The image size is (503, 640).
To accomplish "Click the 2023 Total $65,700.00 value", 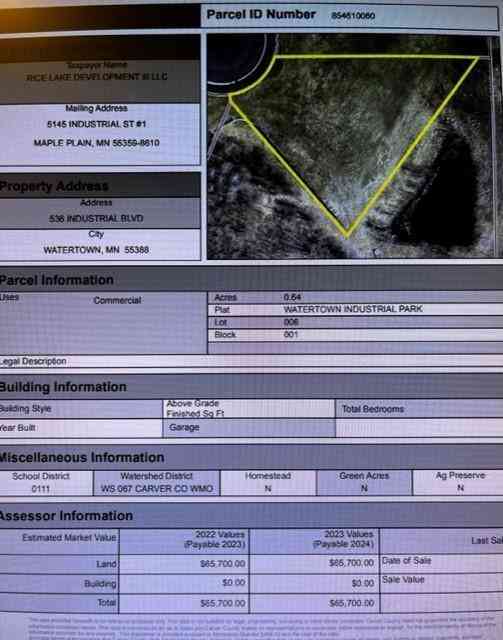I will 352,603.
